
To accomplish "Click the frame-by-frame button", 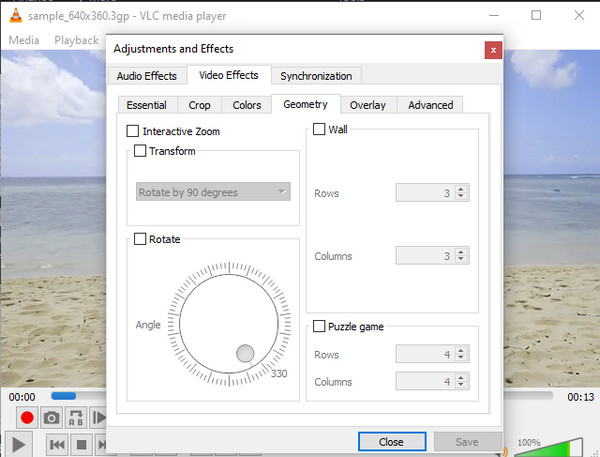I will [x=98, y=418].
